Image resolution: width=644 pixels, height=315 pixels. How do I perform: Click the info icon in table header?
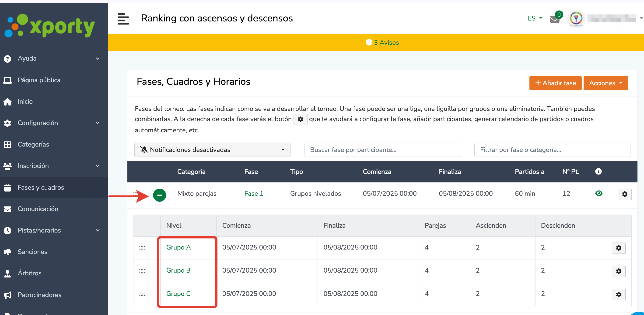point(598,171)
